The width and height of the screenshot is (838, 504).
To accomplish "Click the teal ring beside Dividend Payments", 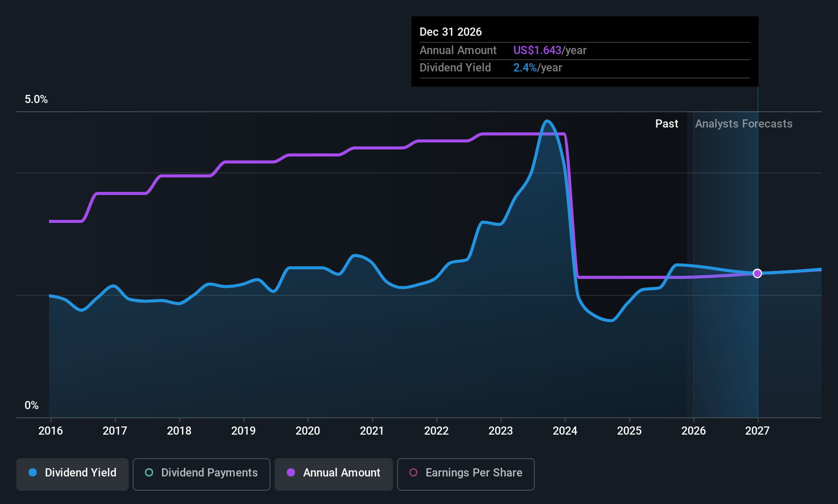I will (149, 472).
